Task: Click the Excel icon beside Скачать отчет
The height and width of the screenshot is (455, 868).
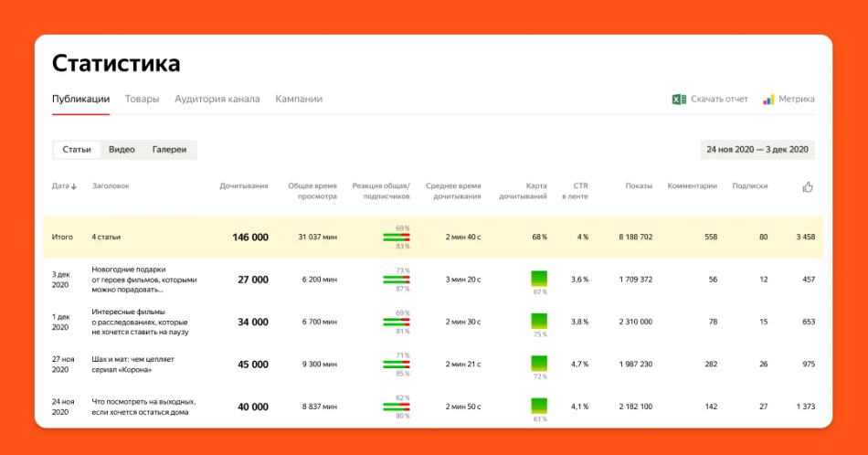Action: point(679,99)
